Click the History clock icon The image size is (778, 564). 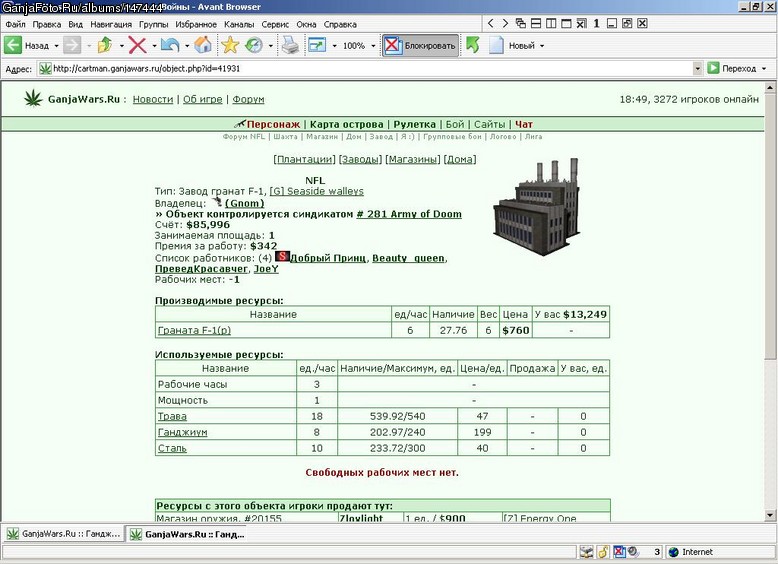coord(254,46)
